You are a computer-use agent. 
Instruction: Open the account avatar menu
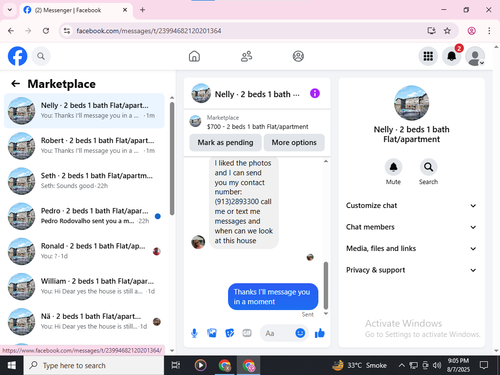[475, 56]
